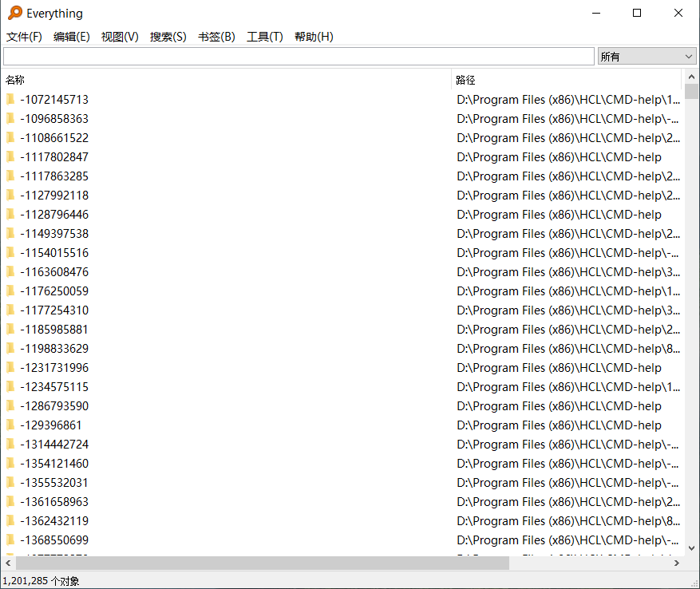Open the 文件(F) menu
The width and height of the screenshot is (700, 589).
tap(24, 37)
